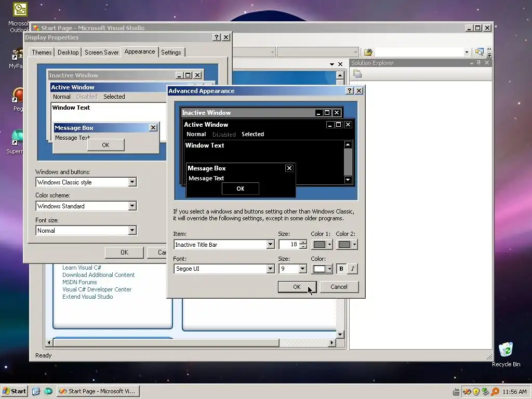Switch to the Settings tab

171,52
